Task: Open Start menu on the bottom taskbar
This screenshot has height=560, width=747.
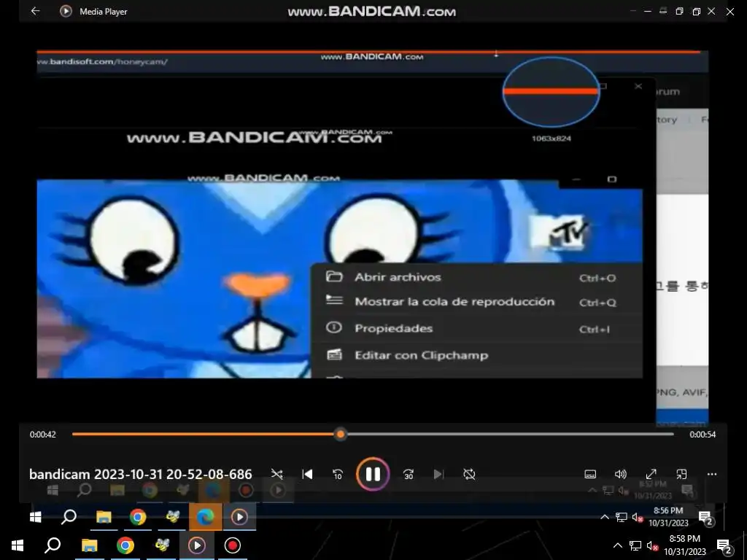Action: point(18,545)
